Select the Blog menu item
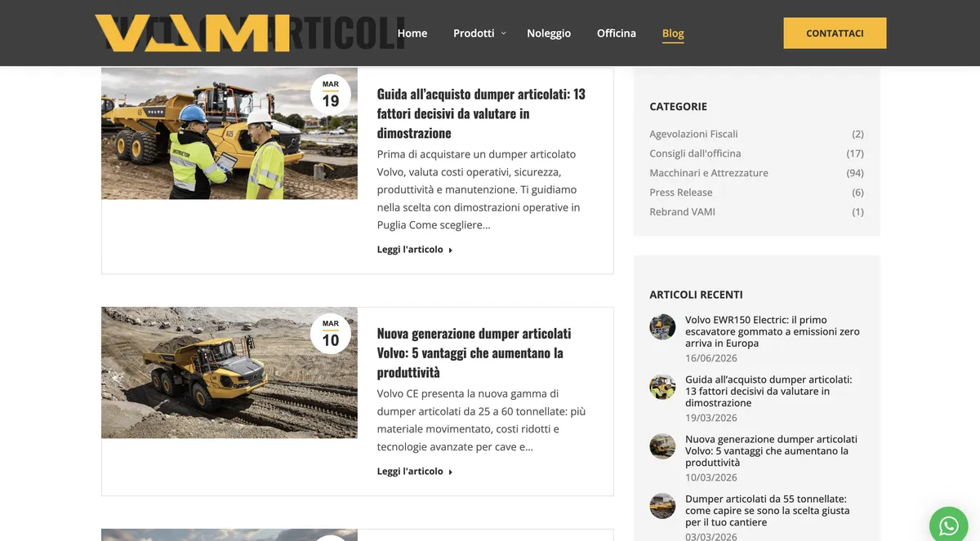 pos(673,33)
